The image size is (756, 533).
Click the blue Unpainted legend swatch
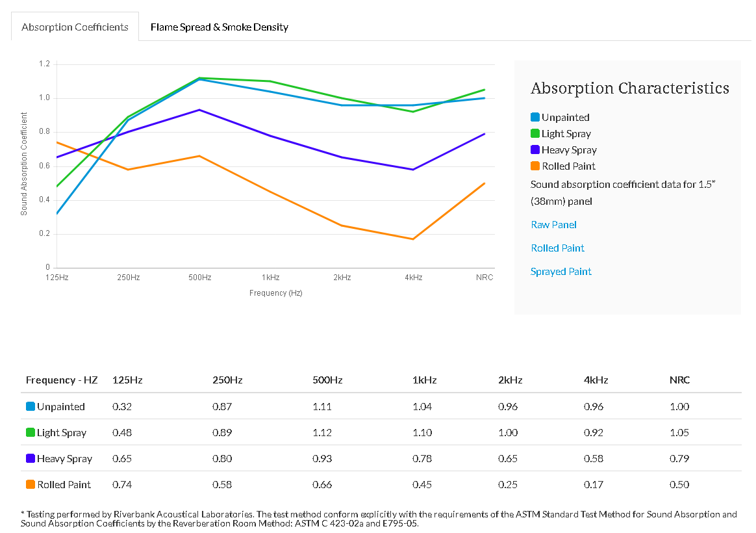click(x=535, y=118)
